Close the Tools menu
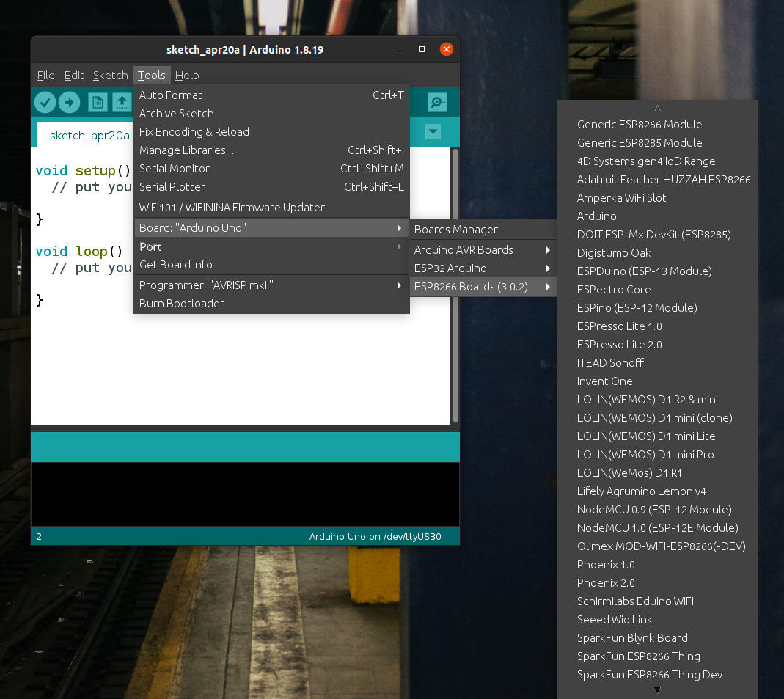 pos(152,76)
